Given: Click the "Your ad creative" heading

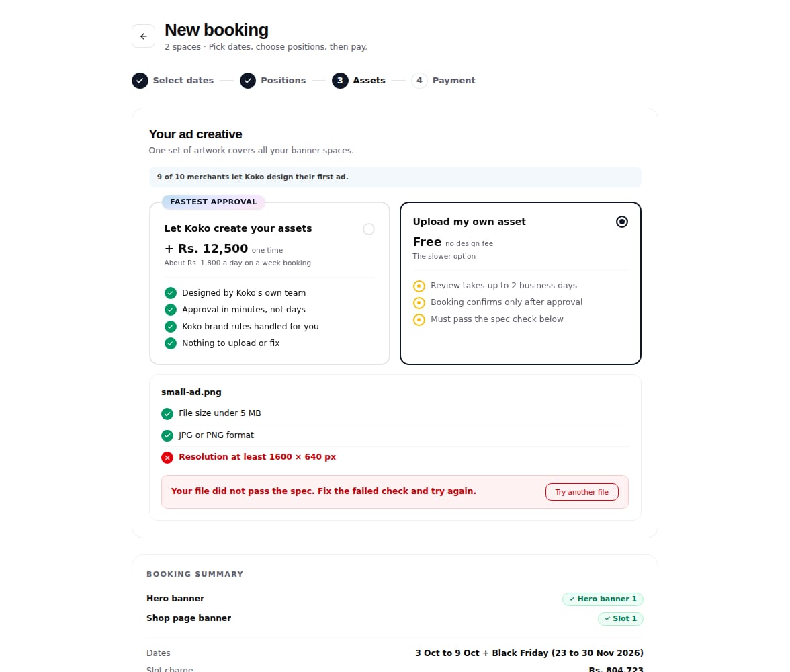Looking at the screenshot, I should click(x=195, y=134).
